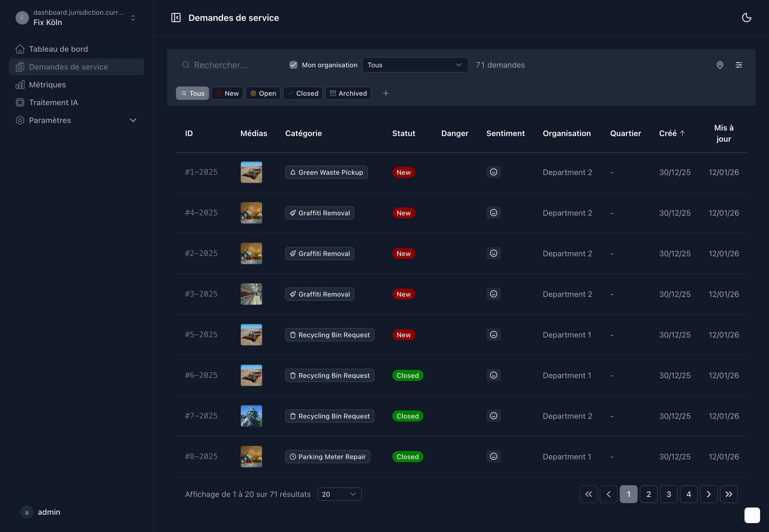Uncheck the Mon organisation checkbox
Screen dimensions: 769x532
click(293, 65)
